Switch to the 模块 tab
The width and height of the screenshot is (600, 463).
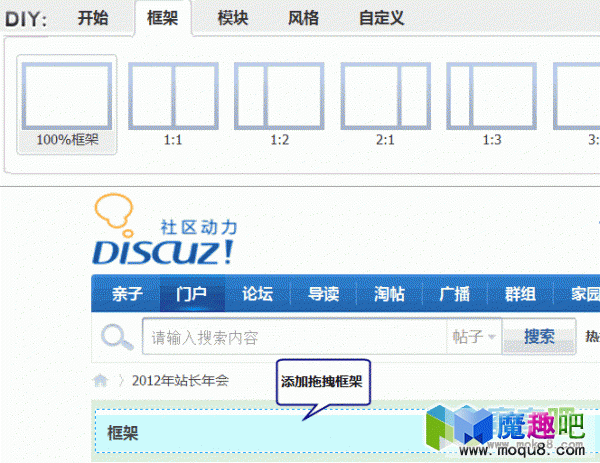point(233,18)
